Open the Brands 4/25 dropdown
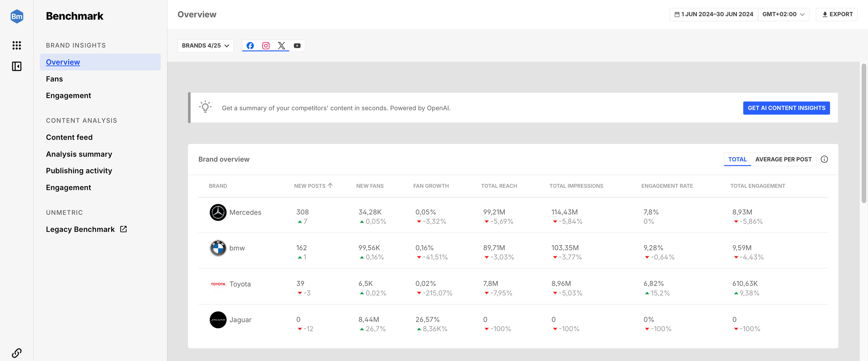This screenshot has width=868, height=361. pyautogui.click(x=205, y=45)
